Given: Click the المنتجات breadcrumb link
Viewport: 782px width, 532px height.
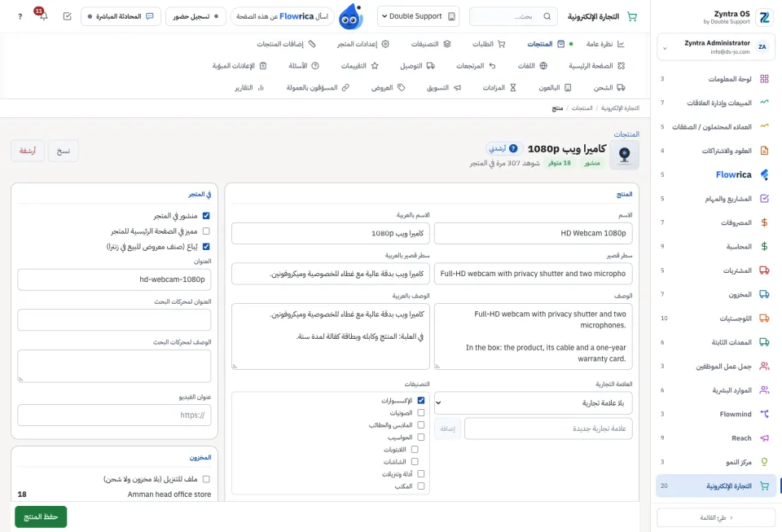Looking at the screenshot, I should point(582,108).
